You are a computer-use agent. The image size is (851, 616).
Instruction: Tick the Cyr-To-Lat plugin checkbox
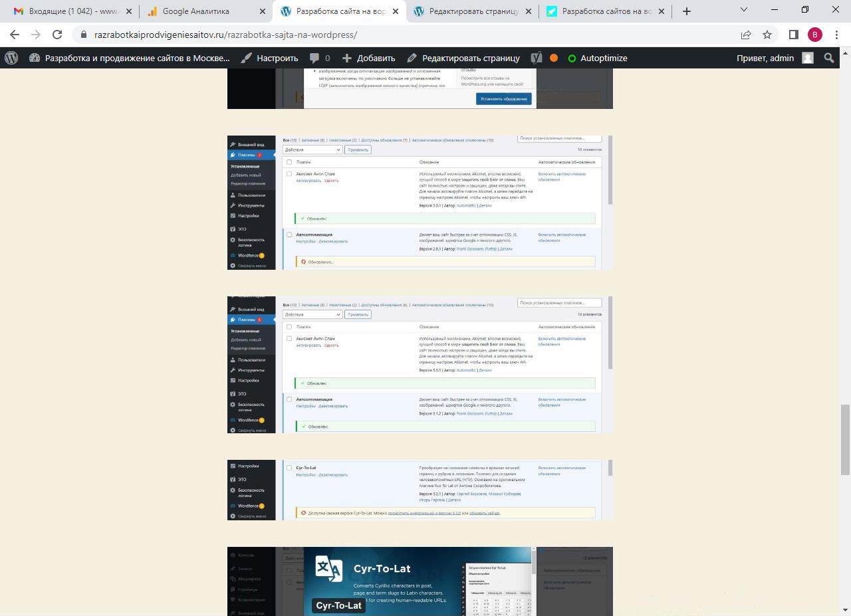(x=289, y=468)
